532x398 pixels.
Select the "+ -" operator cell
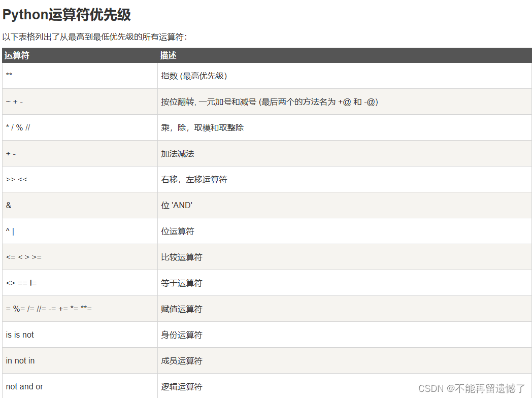[80, 153]
